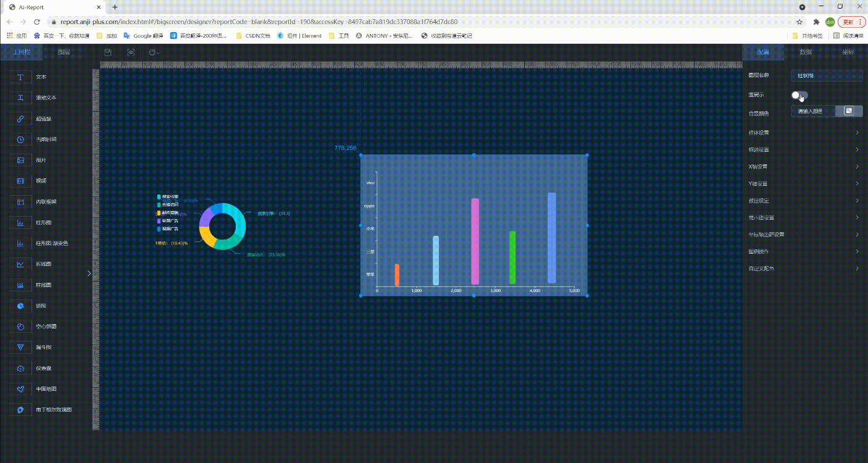The image size is (868, 463).
Task: Open the import/export dropdown in designer toolbar
Action: 154,52
